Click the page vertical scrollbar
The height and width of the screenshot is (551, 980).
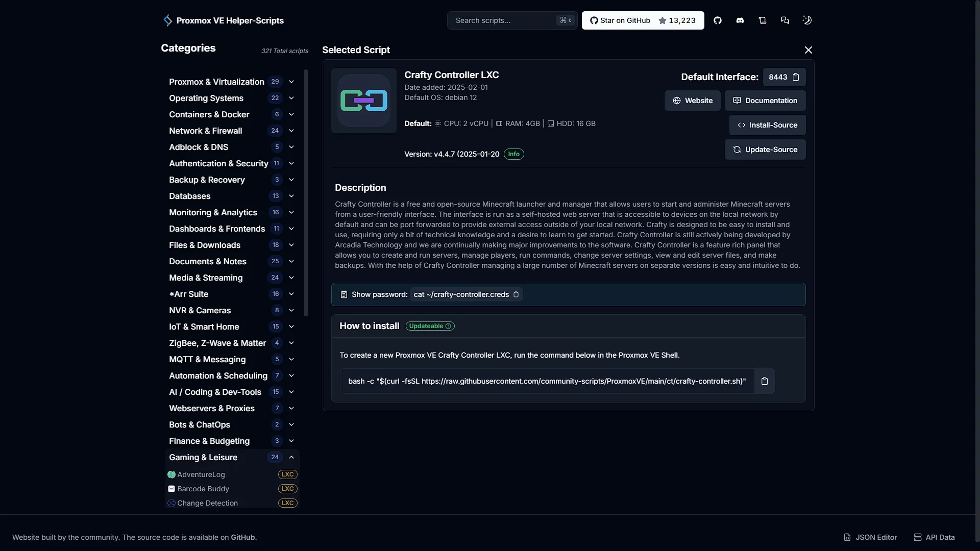(x=977, y=270)
